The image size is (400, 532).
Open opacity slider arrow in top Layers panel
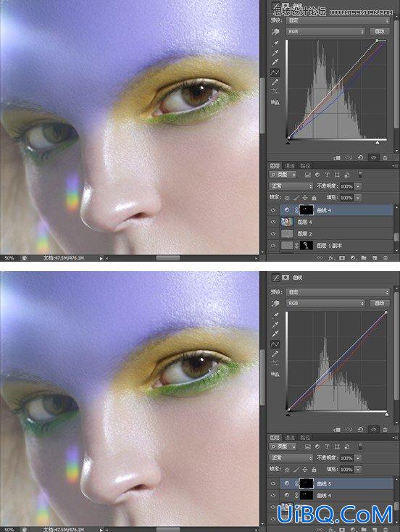(358, 186)
